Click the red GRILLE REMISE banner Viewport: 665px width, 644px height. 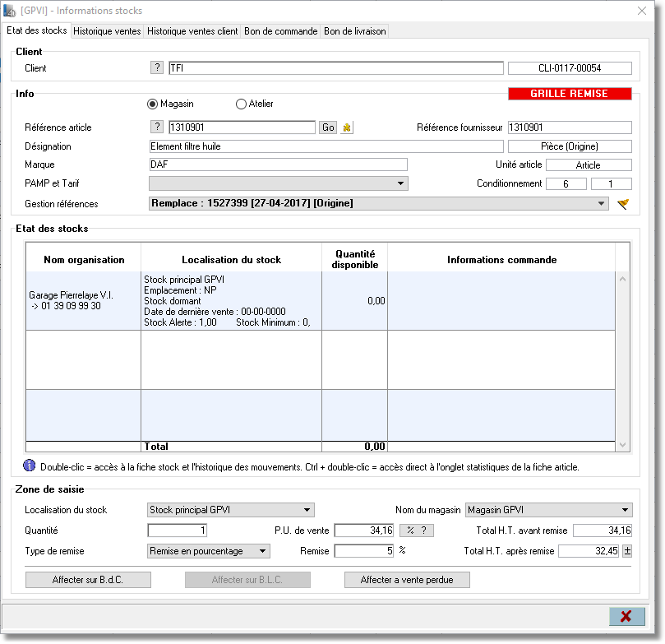point(570,94)
